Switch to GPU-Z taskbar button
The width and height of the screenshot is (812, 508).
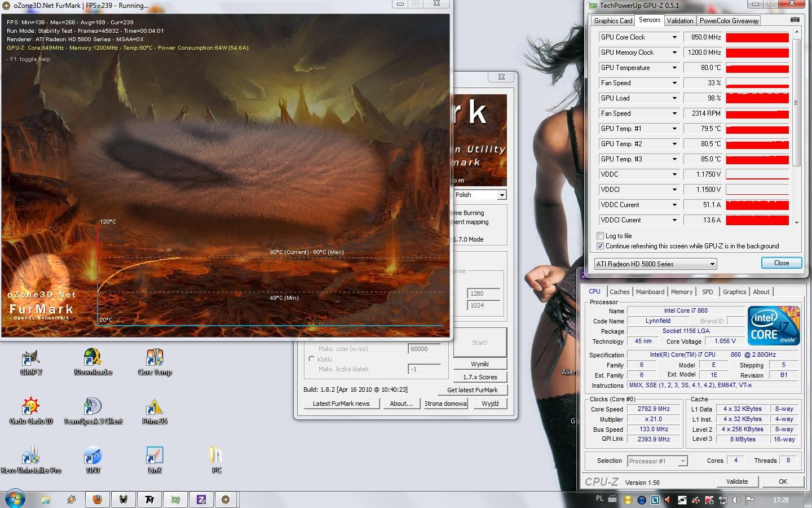(x=175, y=500)
